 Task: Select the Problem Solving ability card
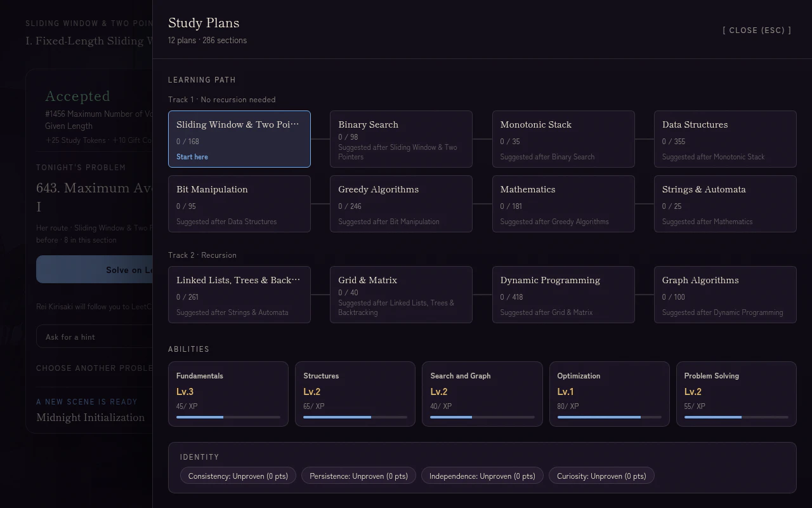(737, 394)
